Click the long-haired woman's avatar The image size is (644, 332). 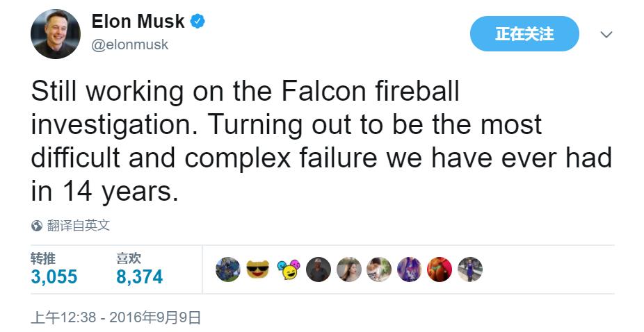[349, 269]
